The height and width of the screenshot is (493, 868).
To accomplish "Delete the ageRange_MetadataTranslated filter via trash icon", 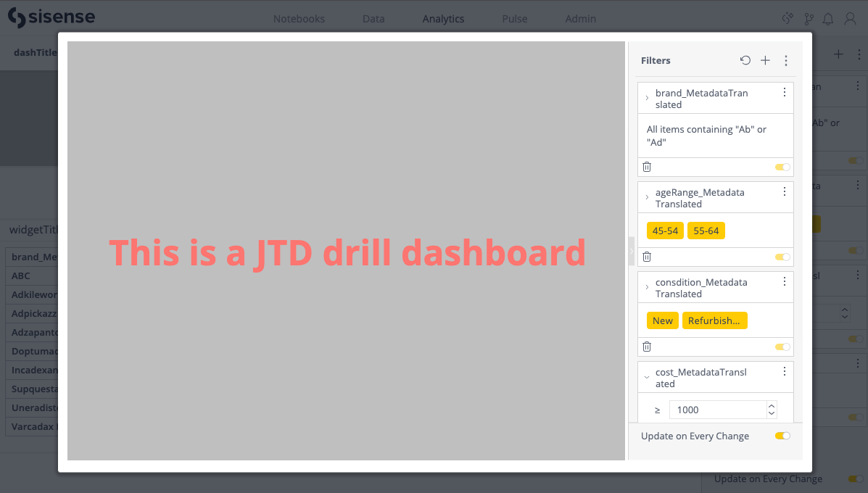I will tap(646, 256).
